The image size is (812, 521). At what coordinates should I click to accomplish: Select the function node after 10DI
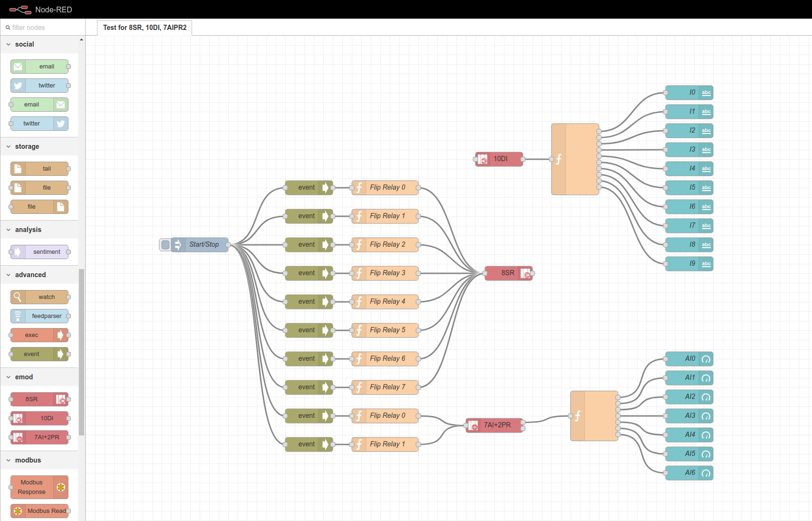575,159
